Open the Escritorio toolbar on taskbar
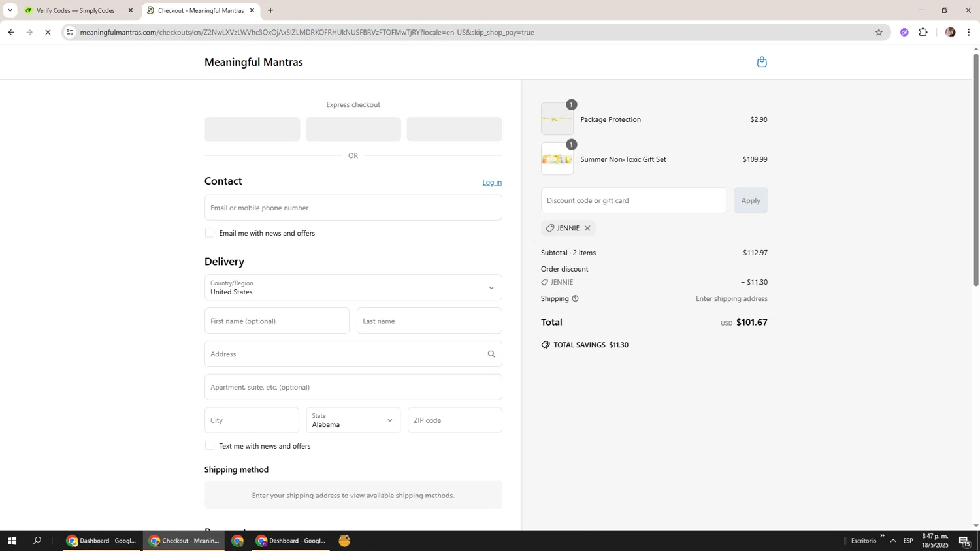 (864, 541)
